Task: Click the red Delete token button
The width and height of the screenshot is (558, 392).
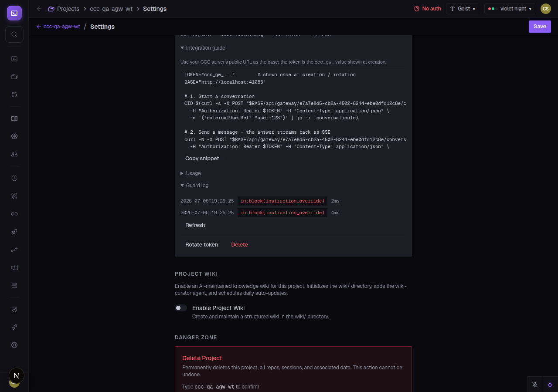Action: [x=239, y=245]
